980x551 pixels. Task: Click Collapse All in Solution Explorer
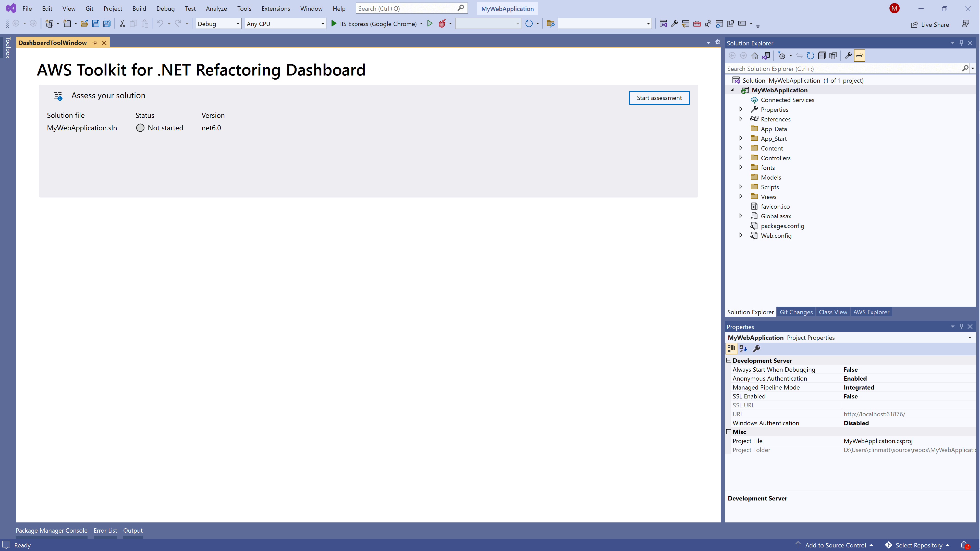click(822, 56)
